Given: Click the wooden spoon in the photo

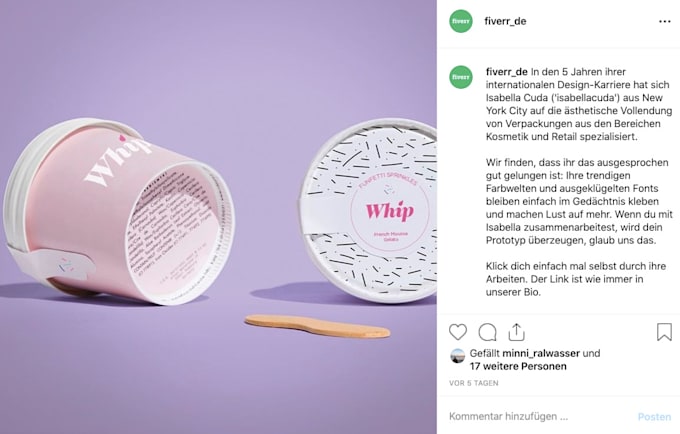Looking at the screenshot, I should click(317, 326).
